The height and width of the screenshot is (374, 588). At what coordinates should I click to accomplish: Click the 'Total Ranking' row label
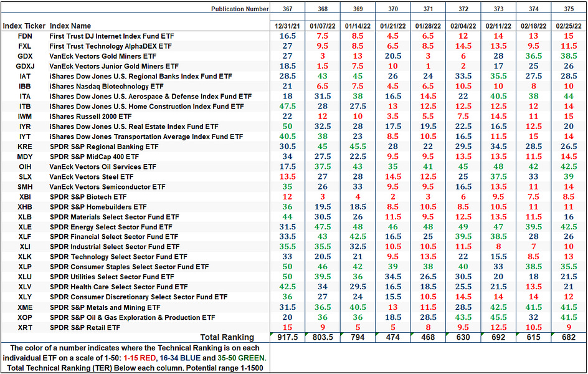coord(227,337)
